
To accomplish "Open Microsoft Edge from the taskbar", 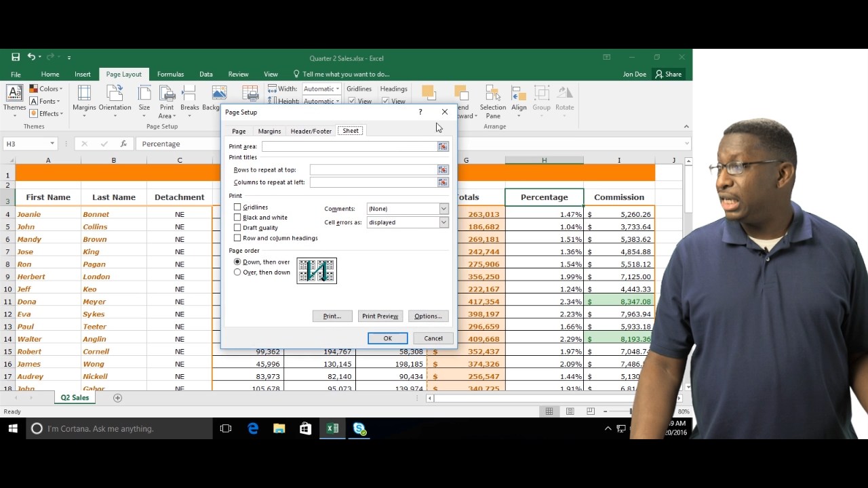I will click(x=253, y=428).
